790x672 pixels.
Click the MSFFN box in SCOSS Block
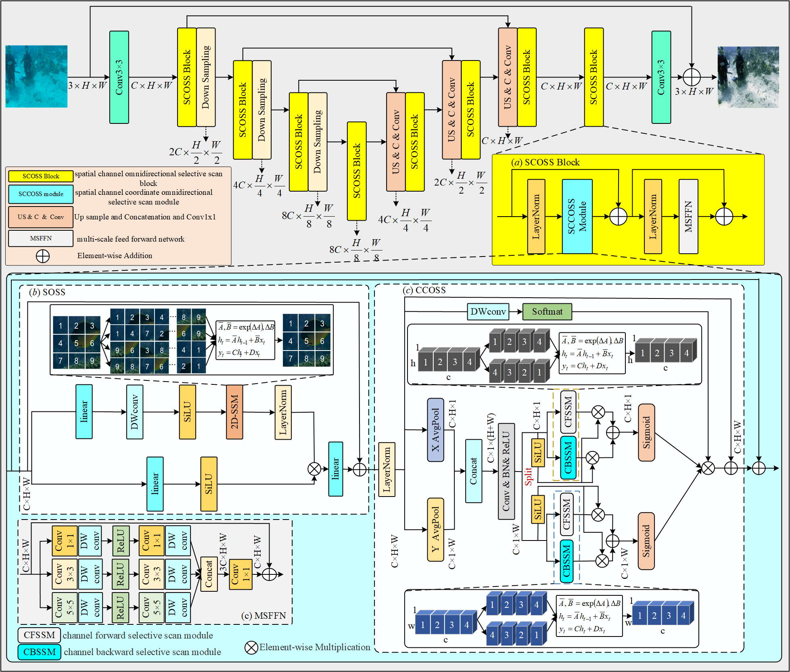[688, 217]
